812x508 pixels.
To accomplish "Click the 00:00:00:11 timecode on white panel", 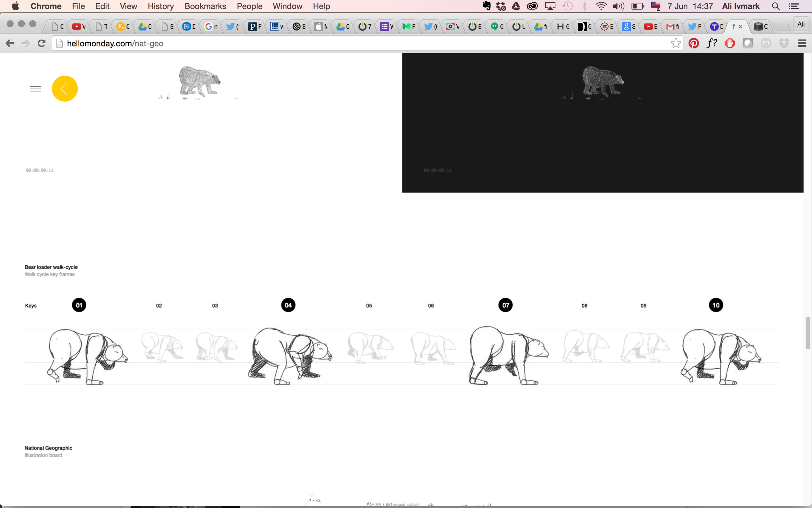I will [x=40, y=170].
